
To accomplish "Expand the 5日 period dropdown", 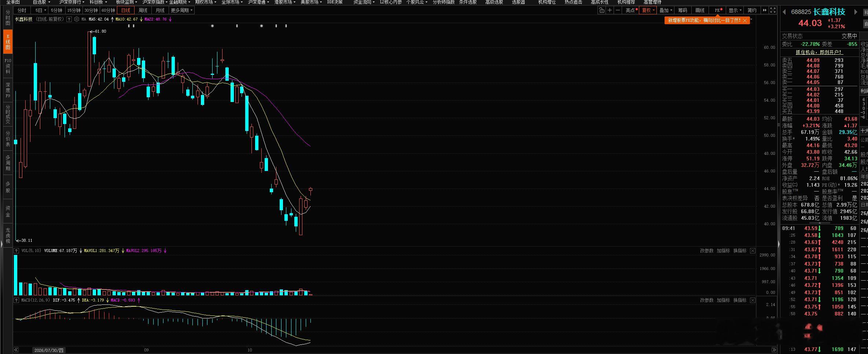I will click(x=40, y=10).
